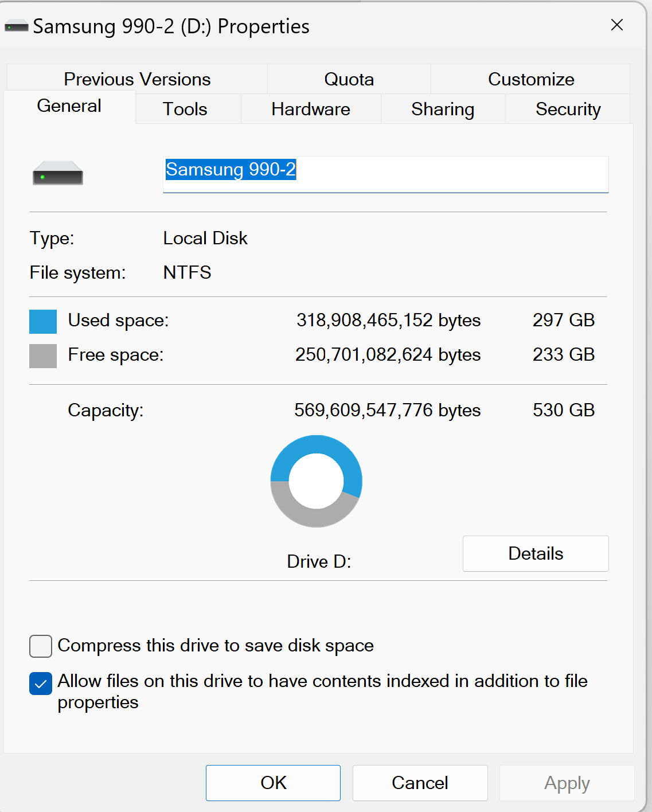Click the disk usage donut chart
The image size is (652, 812).
[x=316, y=481]
